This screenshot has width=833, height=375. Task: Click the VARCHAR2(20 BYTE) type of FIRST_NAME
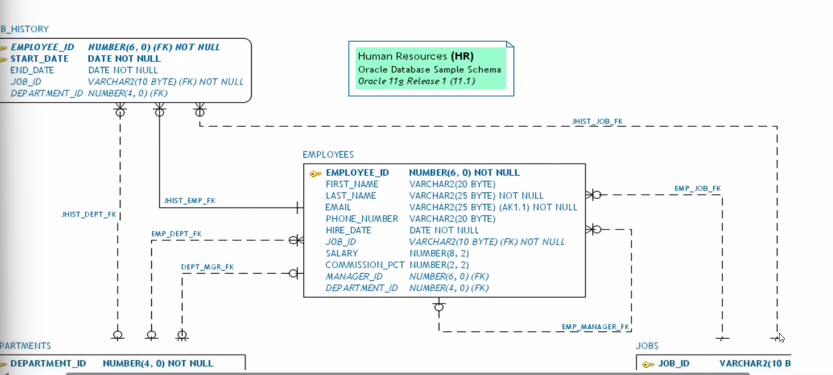[x=452, y=184]
